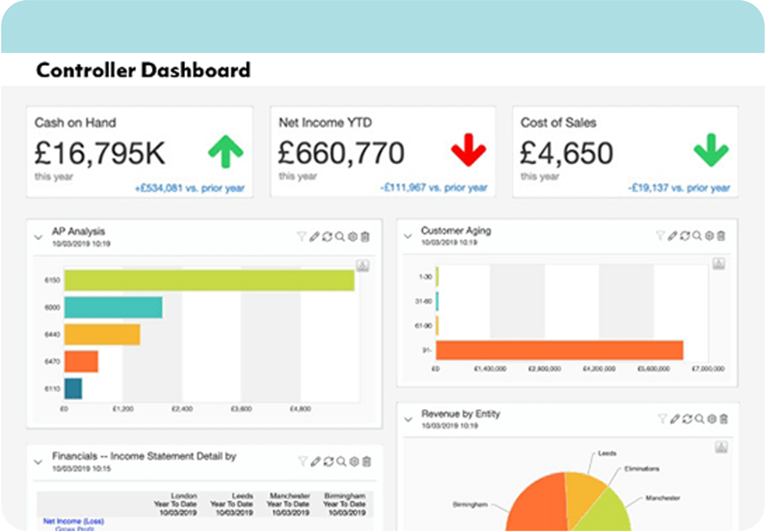This screenshot has width=765, height=532.
Task: Edit the Revenue by Entity panel
Action: point(675,419)
